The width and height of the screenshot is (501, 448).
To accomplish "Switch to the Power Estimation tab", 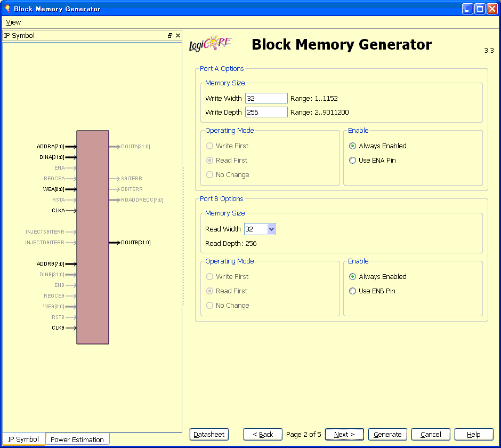I will click(77, 439).
